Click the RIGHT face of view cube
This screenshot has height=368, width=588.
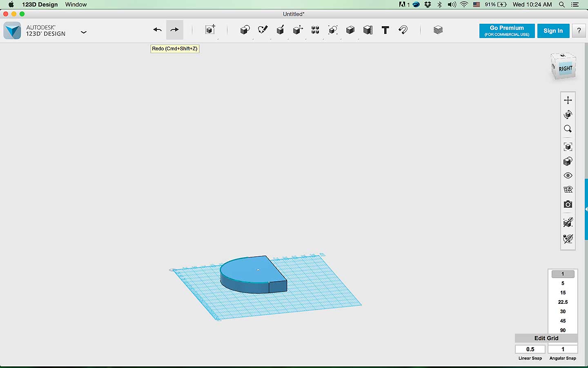click(566, 69)
